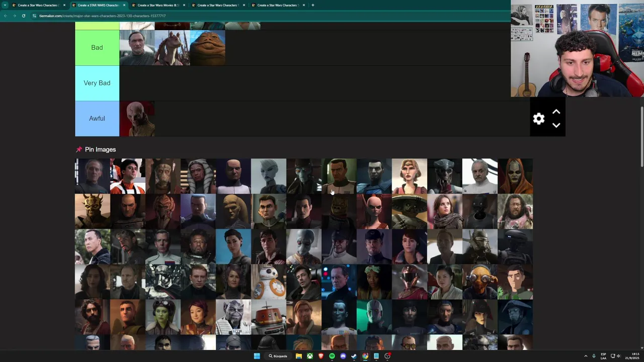This screenshot has height=362, width=644.
Task: Pick the red-hooded Nightsister thumbnail
Action: click(x=515, y=176)
